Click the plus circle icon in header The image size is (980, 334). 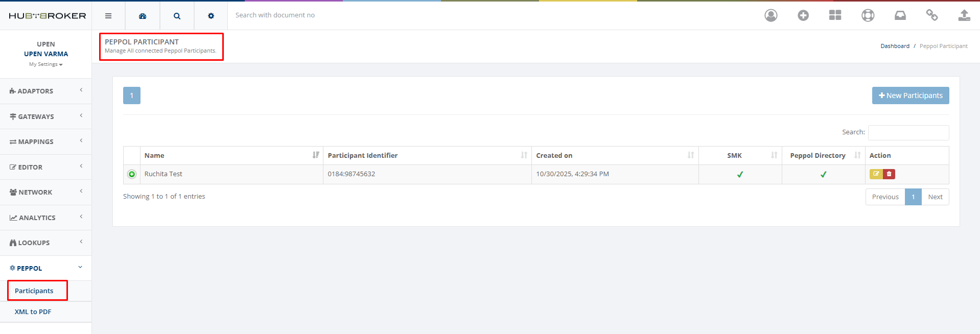803,15
